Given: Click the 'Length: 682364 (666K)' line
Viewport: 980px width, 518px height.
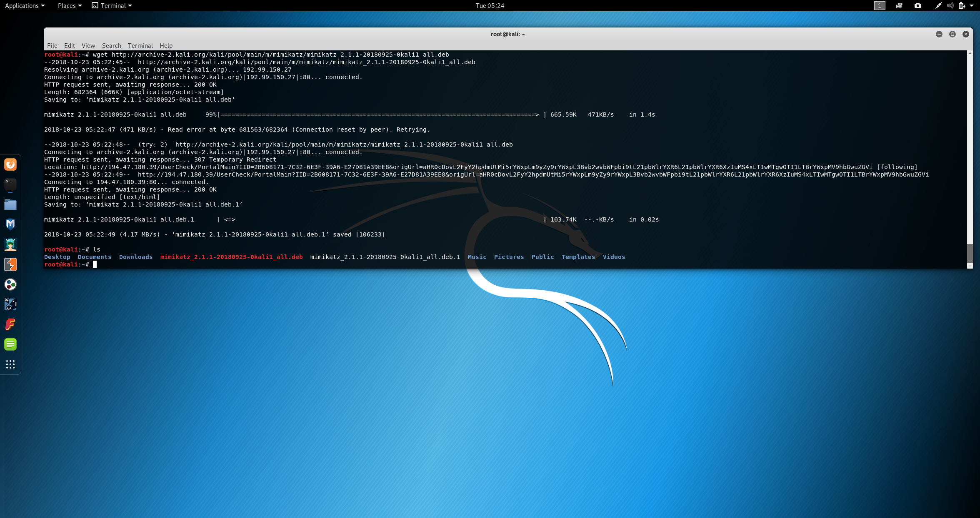Looking at the screenshot, I should (134, 92).
